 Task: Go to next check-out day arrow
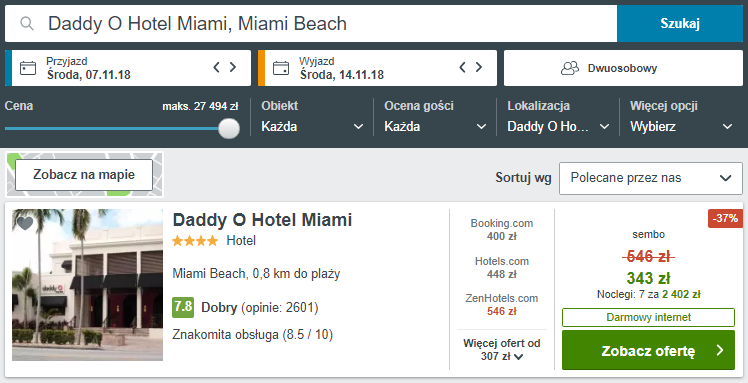point(478,67)
